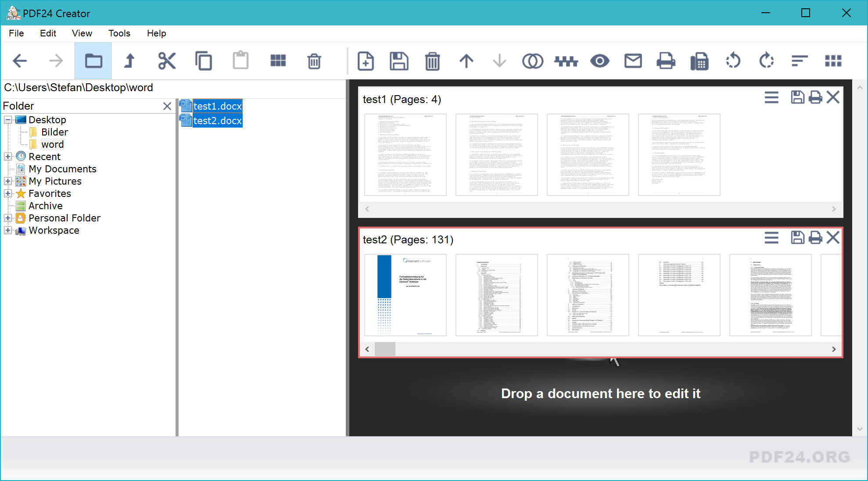Open the Edit menu

click(x=48, y=33)
